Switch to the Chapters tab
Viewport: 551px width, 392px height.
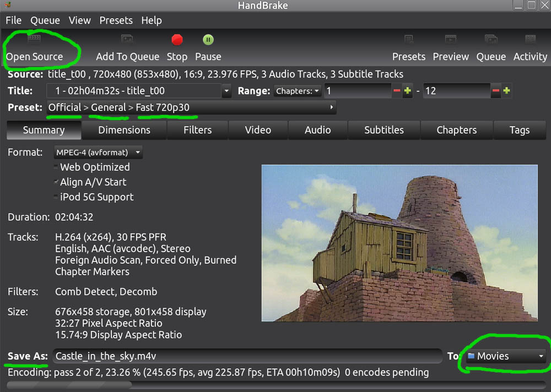pos(456,130)
